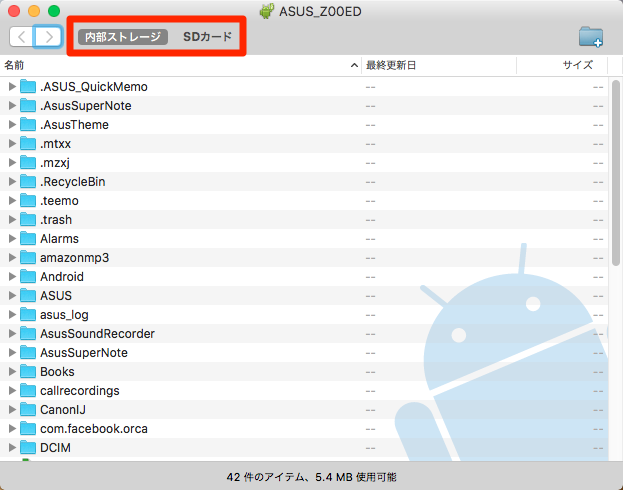Image resolution: width=623 pixels, height=490 pixels.
Task: Click the ASUS folder icon
Action: pyautogui.click(x=28, y=295)
